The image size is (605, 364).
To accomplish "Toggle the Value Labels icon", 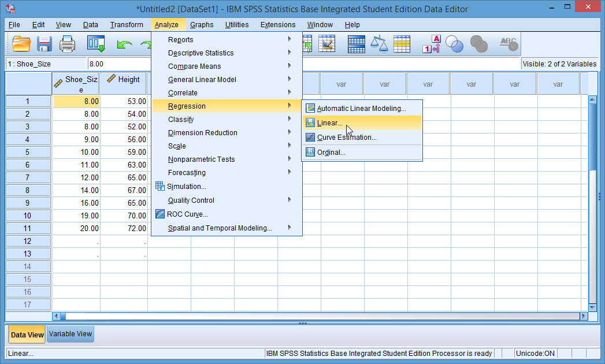I will coord(432,44).
